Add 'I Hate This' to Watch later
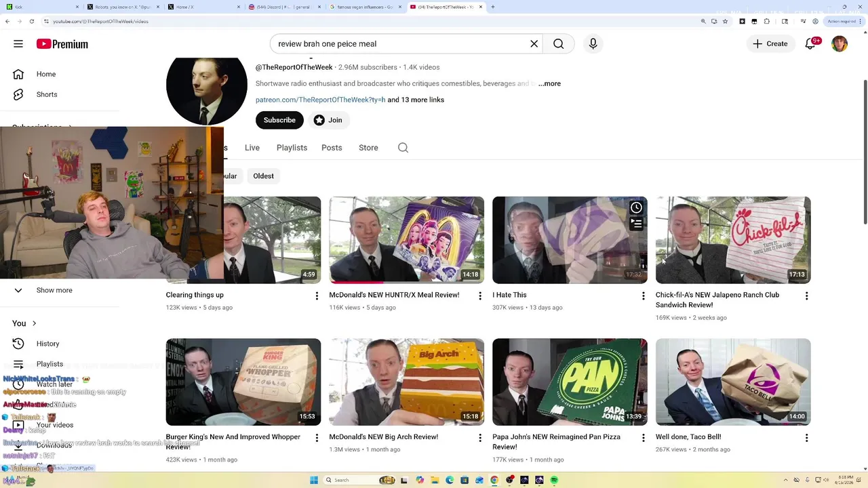Viewport: 868px width, 488px height. (x=636, y=208)
